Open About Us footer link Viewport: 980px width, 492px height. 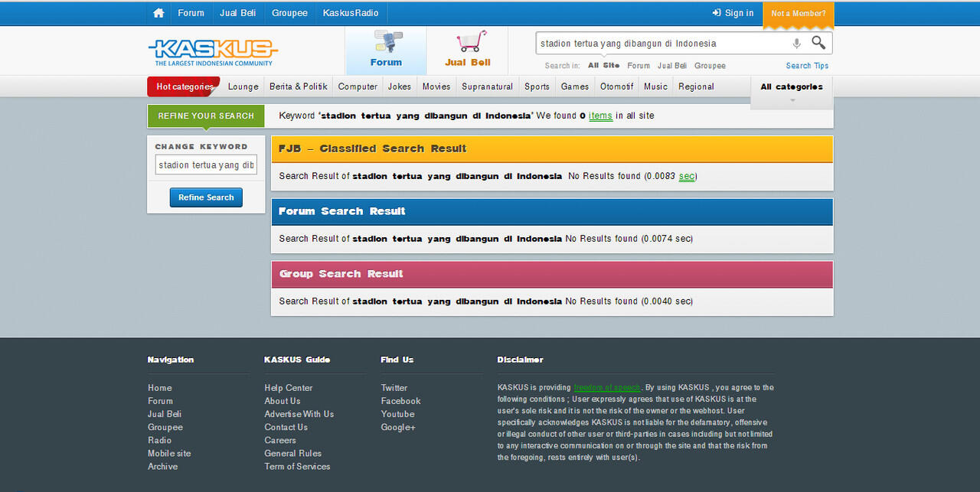tap(283, 401)
